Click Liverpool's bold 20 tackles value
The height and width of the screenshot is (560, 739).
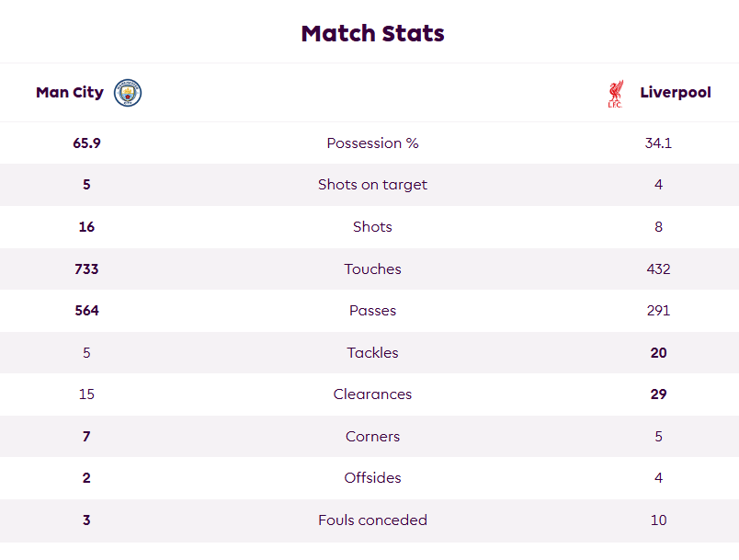(658, 352)
